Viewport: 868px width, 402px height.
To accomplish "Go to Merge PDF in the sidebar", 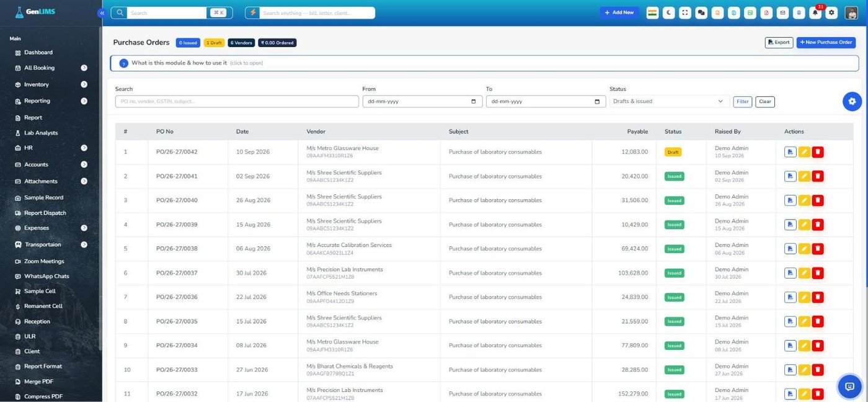I will 38,382.
